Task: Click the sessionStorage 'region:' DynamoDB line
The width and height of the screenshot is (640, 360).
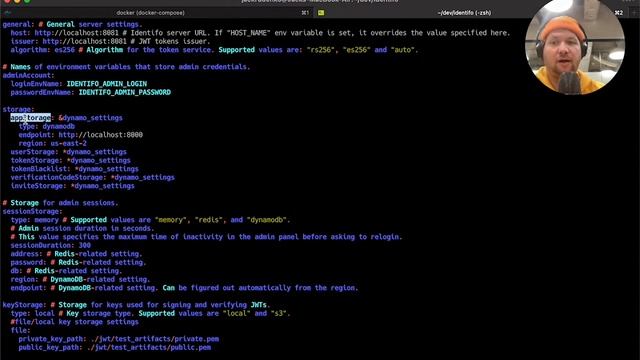Action: click(x=80, y=280)
